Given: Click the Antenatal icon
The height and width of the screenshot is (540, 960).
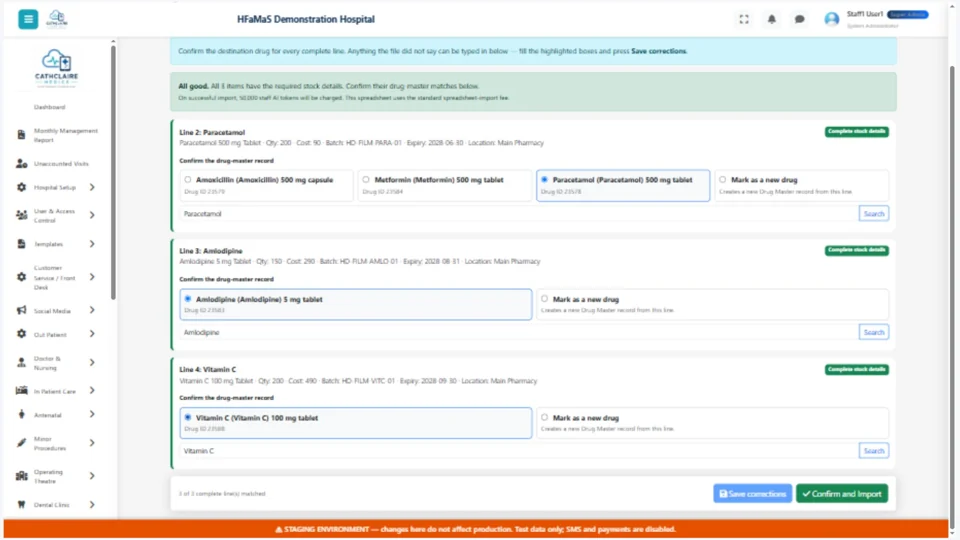Looking at the screenshot, I should click(21, 414).
